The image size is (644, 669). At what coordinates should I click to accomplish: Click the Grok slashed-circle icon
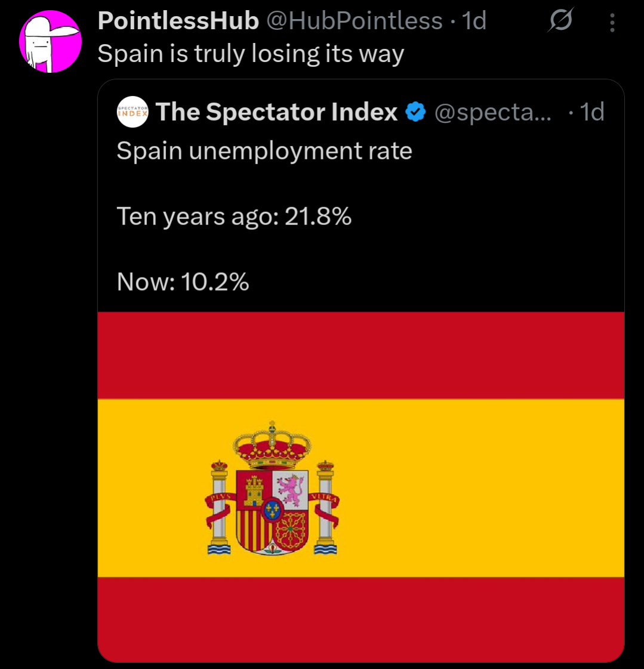click(x=561, y=22)
